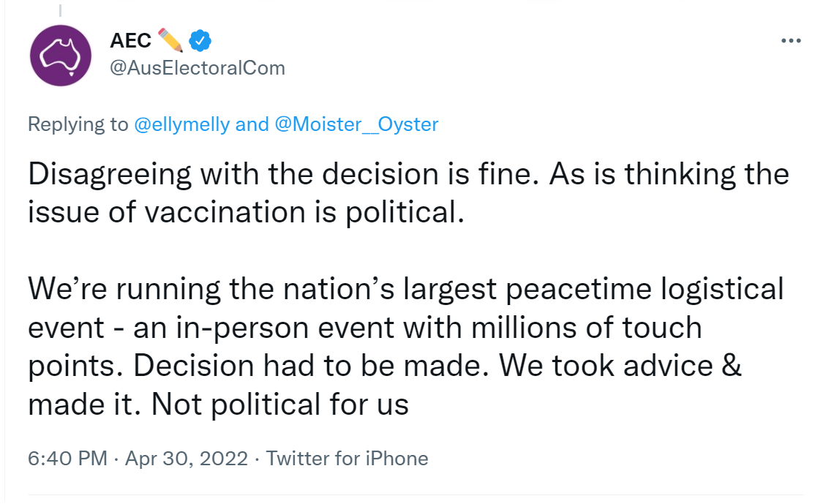Click the 'Replying to' label text
The height and width of the screenshot is (504, 826).
click(78, 124)
